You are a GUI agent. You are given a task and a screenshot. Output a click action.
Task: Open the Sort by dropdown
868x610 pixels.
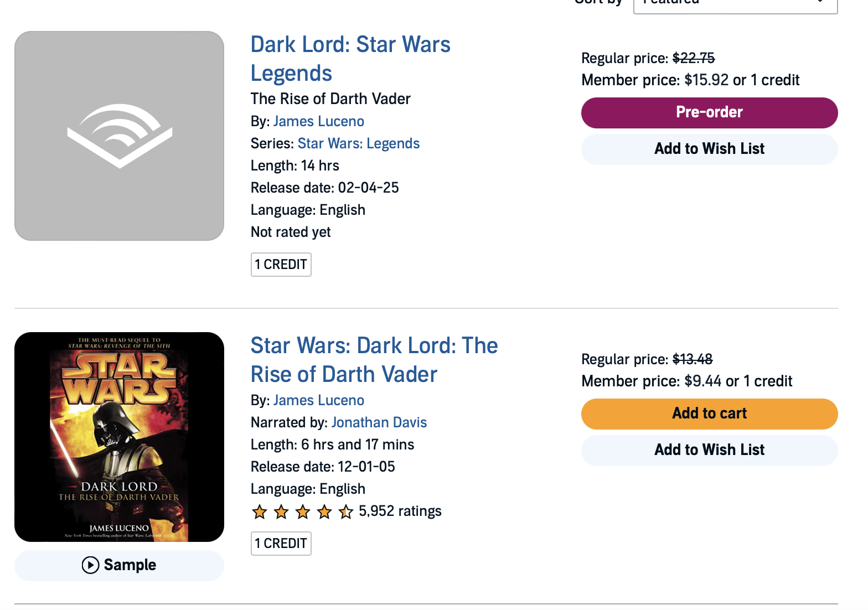[x=735, y=3]
